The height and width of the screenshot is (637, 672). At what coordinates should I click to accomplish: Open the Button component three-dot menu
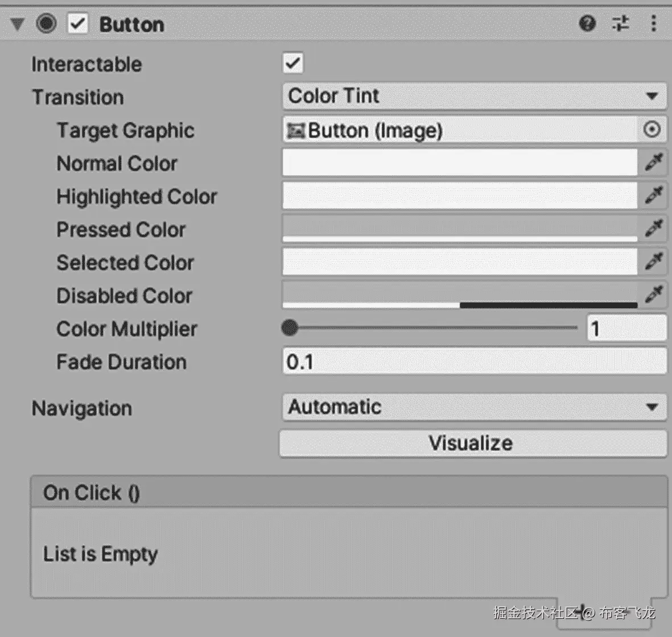654,23
